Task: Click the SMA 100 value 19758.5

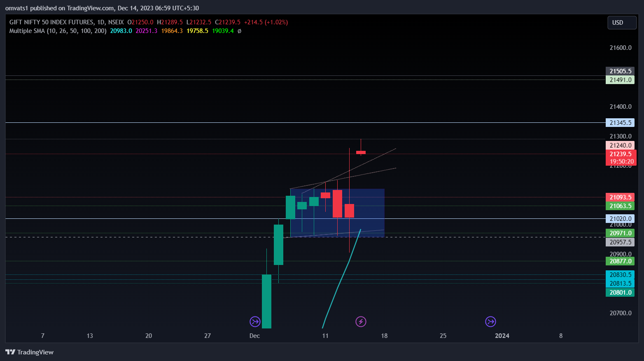Action: [197, 31]
